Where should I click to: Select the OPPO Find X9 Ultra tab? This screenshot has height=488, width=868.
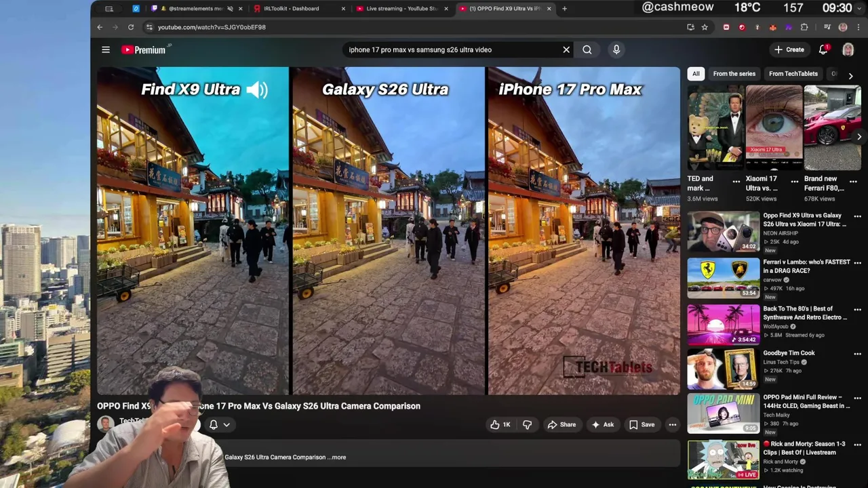(505, 9)
